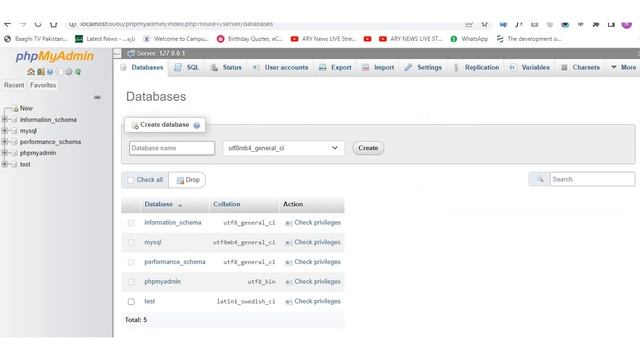Screen dimensions: 640x360
Task: Expand the phpmyadmin node in tree
Action: [x=5, y=153]
